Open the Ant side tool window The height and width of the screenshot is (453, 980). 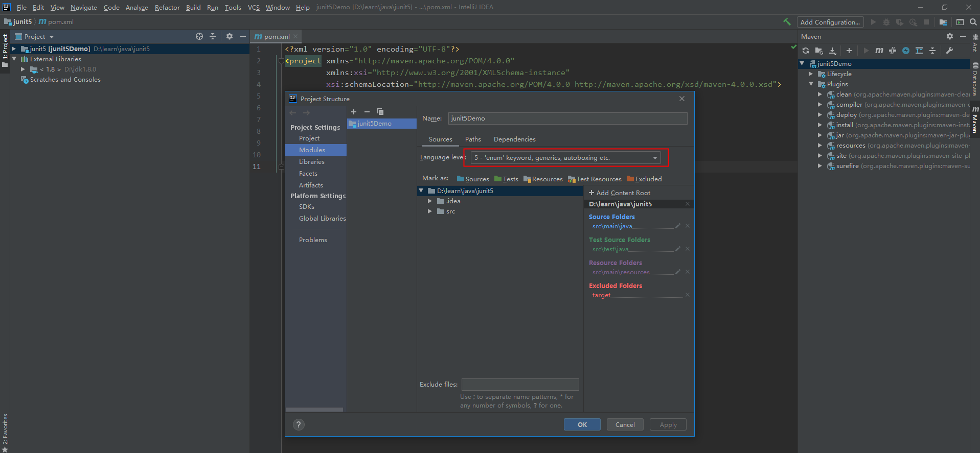(975, 43)
